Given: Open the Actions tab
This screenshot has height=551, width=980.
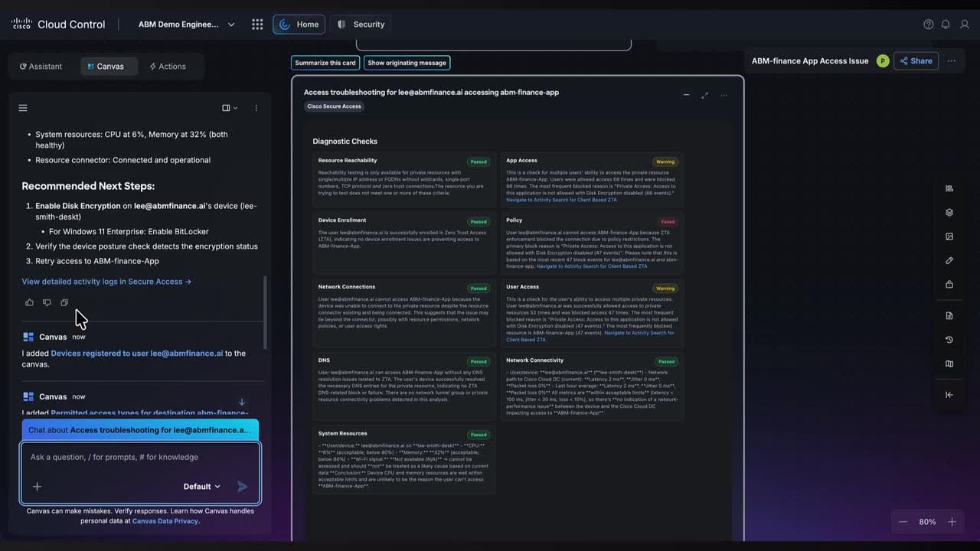Looking at the screenshot, I should pos(168,67).
